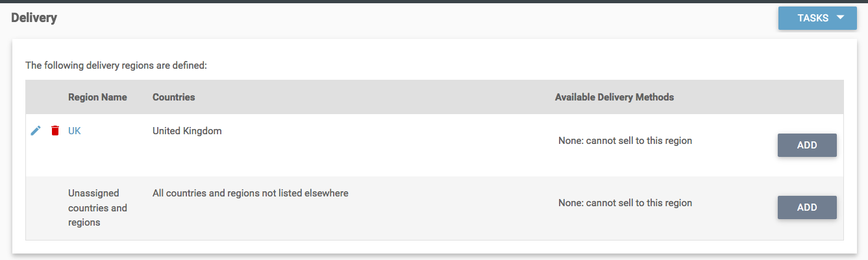
Task: Edit the UK region with pencil icon
Action: pyautogui.click(x=36, y=131)
